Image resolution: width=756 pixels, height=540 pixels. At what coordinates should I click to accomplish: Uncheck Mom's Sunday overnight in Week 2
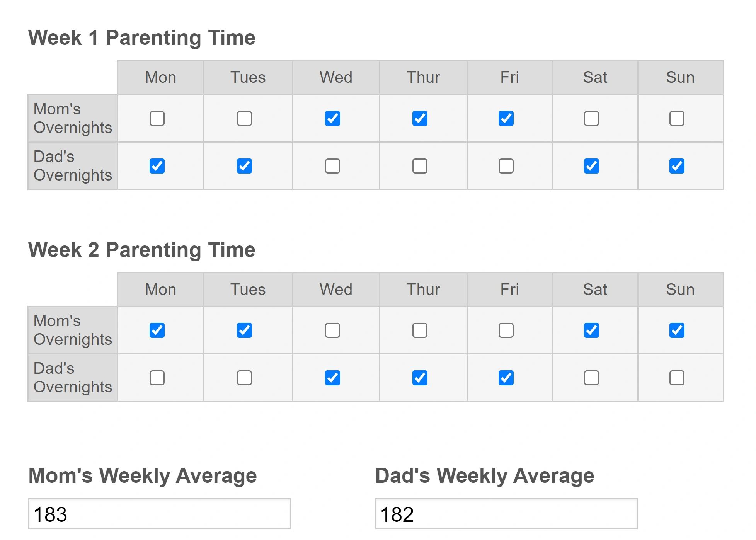click(x=676, y=330)
